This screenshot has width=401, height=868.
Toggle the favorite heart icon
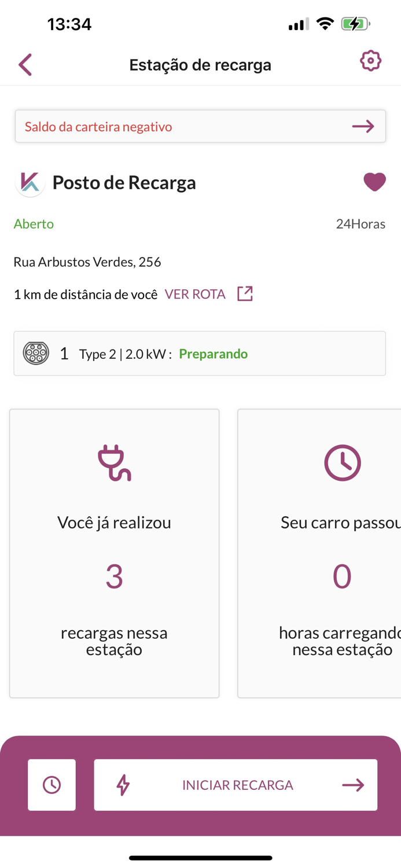(374, 182)
